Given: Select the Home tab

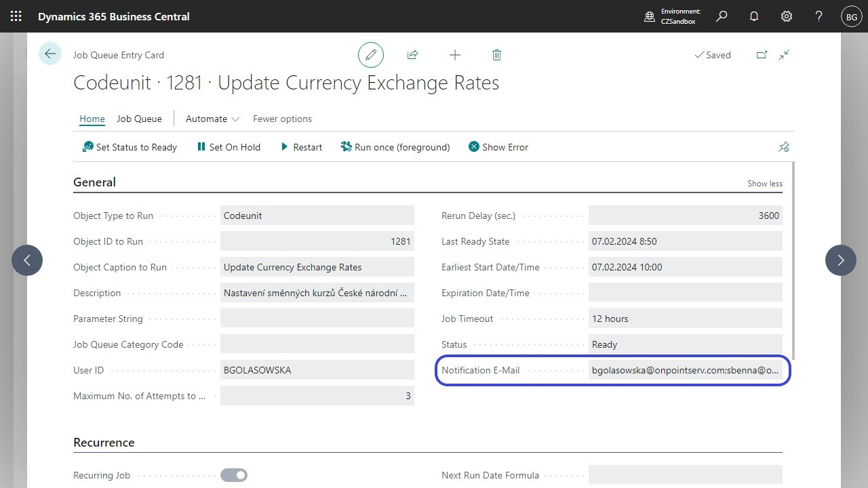Looking at the screenshot, I should click(x=92, y=119).
